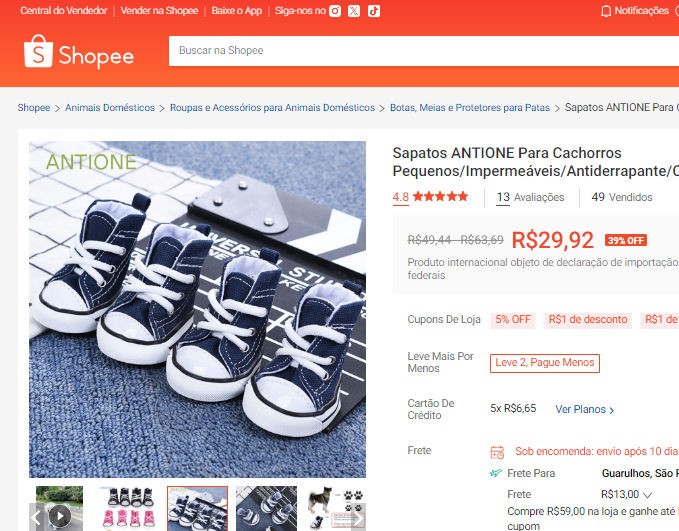Image resolution: width=679 pixels, height=531 pixels.
Task: Open Botas, Meias e Protetores para Patas breadcrumb
Action: [470, 108]
